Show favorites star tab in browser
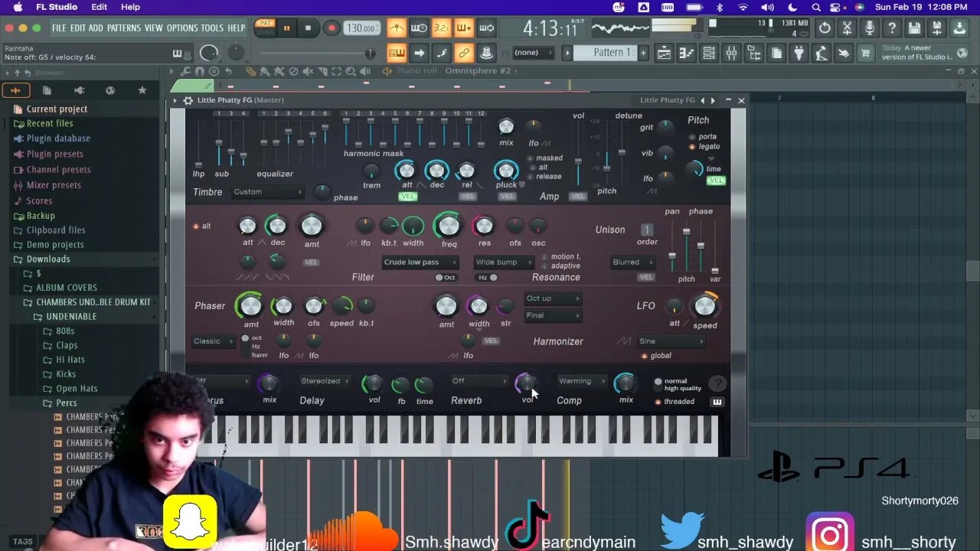This screenshot has height=551, width=980. click(x=142, y=90)
